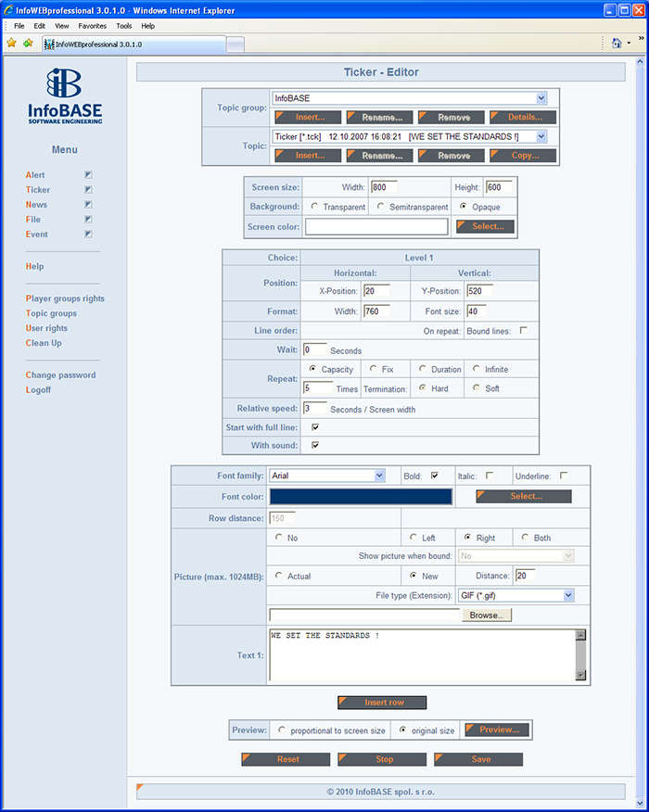Open toolbar overflow chevron in browser
The image size is (649, 812).
[642, 39]
